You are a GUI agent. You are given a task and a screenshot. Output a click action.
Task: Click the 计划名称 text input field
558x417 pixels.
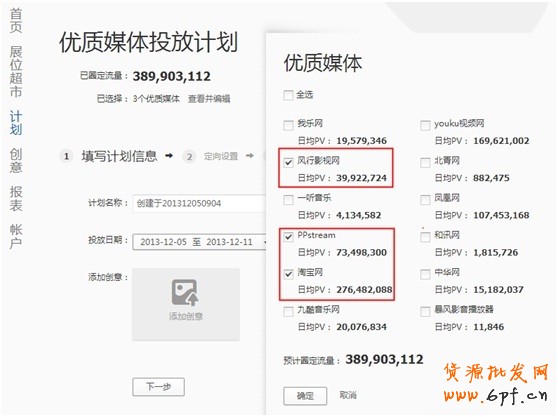click(199, 204)
